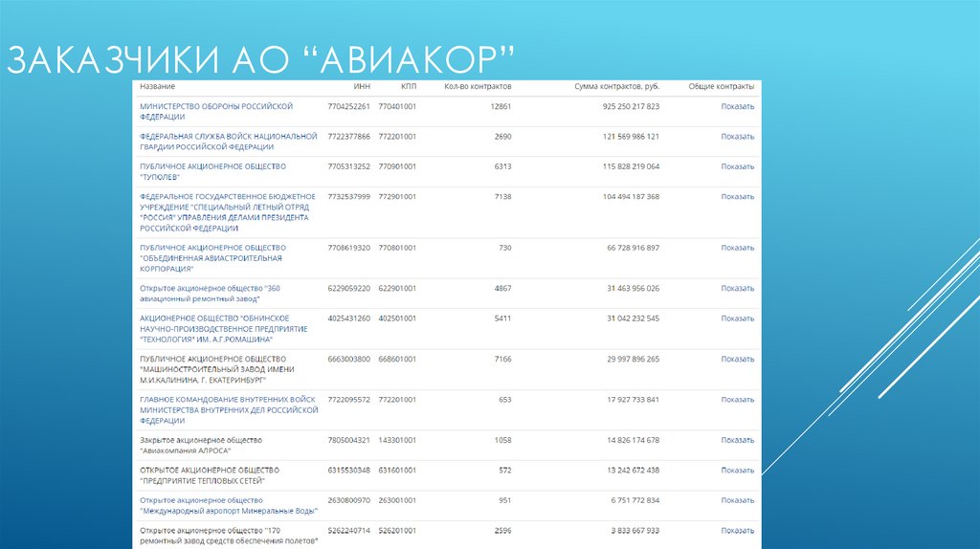Select ИНН value 7705313252
Image resolution: width=980 pixels, height=549 pixels.
coord(348,166)
